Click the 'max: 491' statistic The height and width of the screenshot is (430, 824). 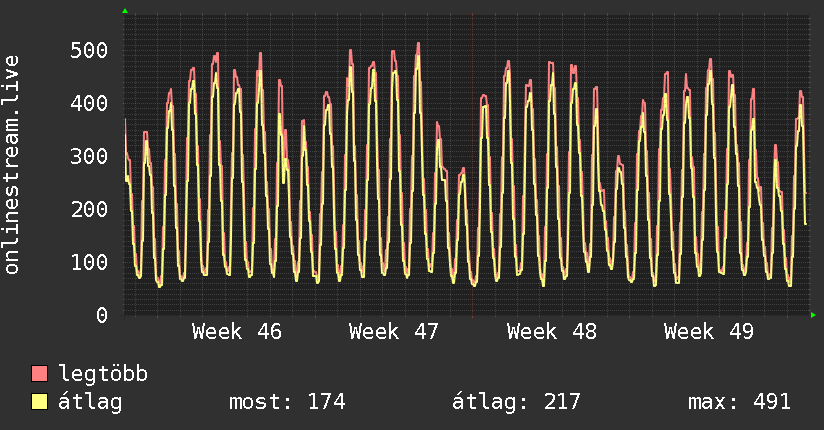click(739, 402)
